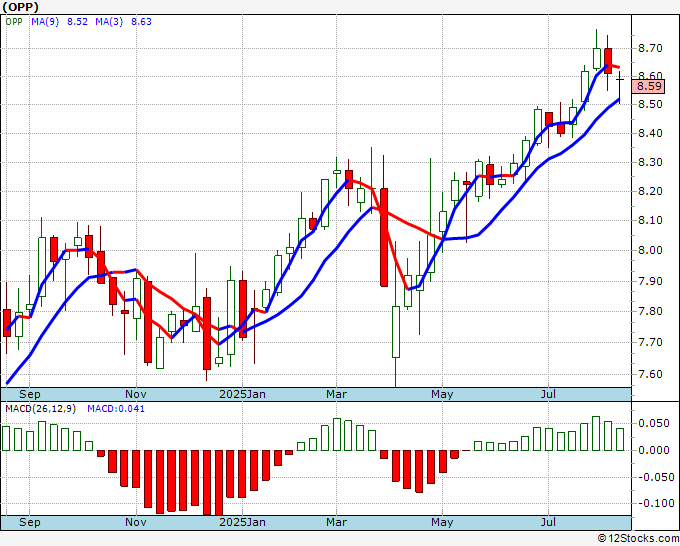
Task: Click the 8.00 price axis label
Action: click(650, 250)
